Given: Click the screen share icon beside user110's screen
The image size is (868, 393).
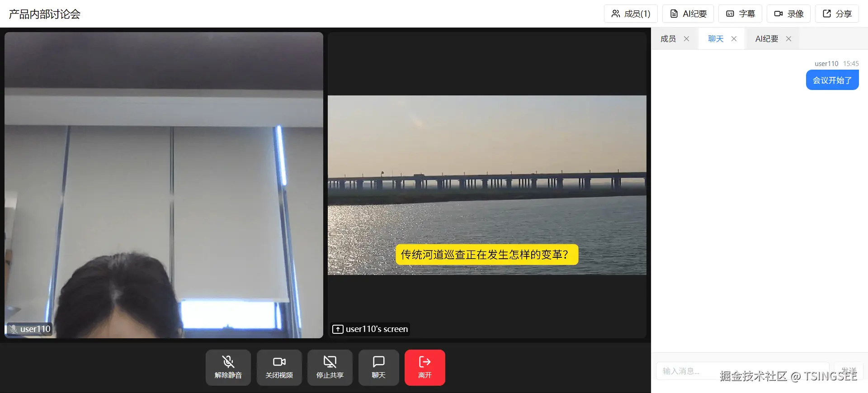Looking at the screenshot, I should pos(338,329).
